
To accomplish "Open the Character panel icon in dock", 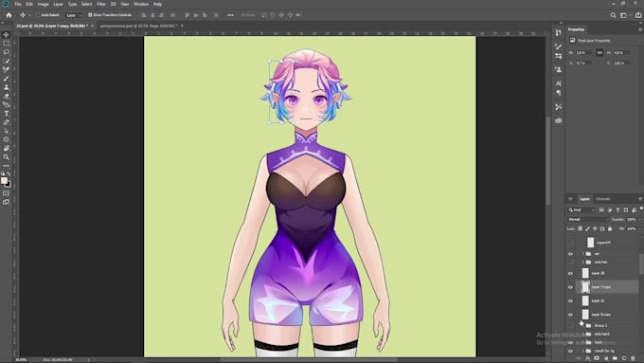I will pyautogui.click(x=558, y=83).
